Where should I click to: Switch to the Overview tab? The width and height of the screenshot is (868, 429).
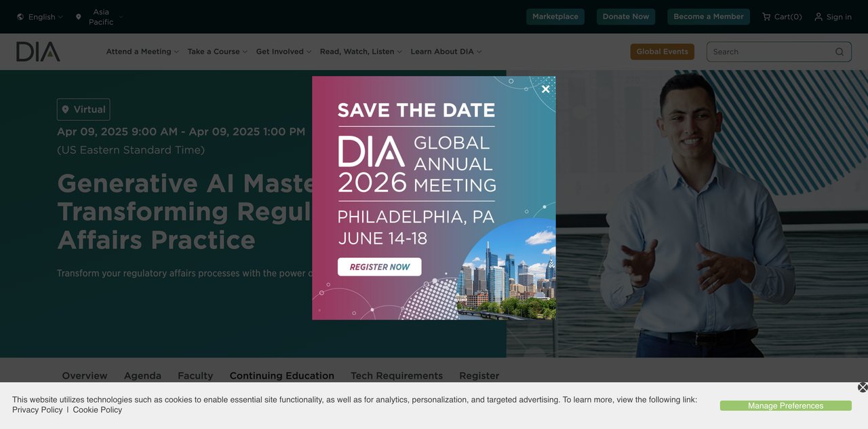coord(85,375)
